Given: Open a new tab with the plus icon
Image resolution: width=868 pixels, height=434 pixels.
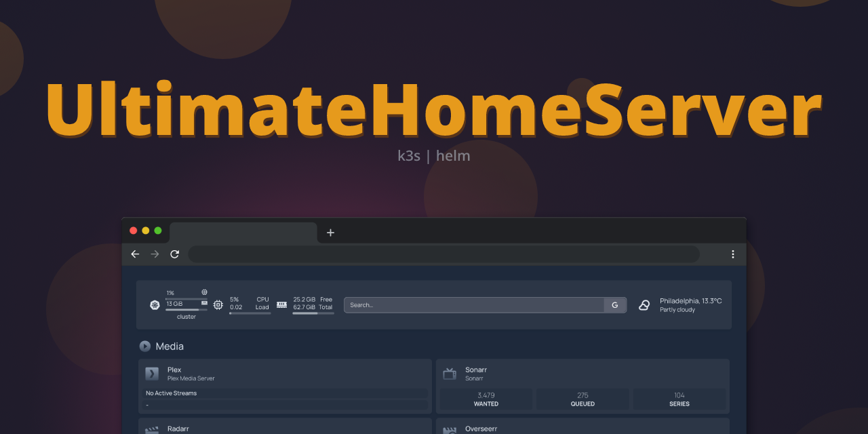Looking at the screenshot, I should click(x=330, y=233).
